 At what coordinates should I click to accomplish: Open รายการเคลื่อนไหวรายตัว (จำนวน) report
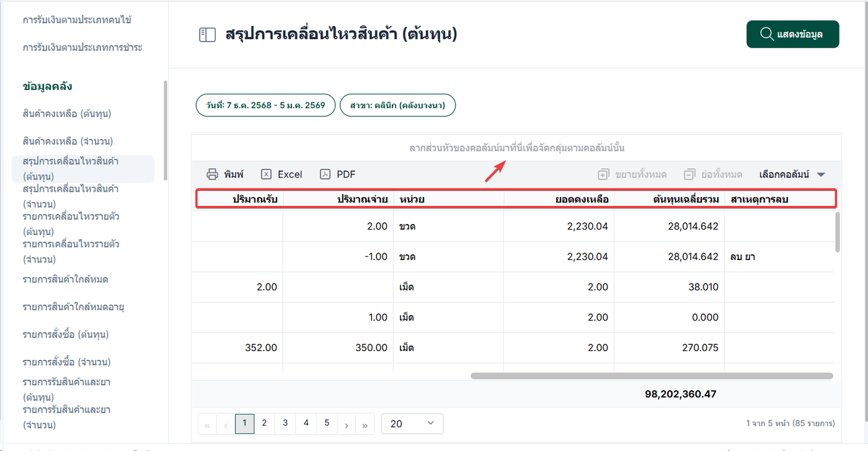71,251
